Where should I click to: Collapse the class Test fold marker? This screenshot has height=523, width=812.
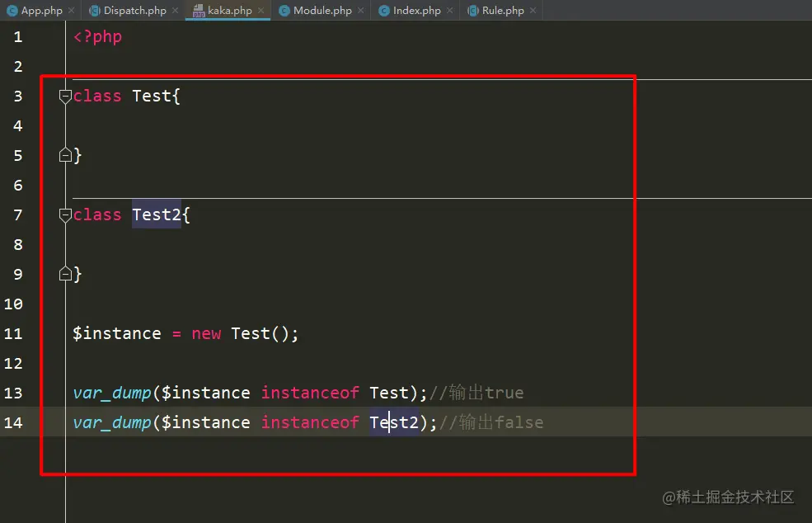tap(65, 97)
